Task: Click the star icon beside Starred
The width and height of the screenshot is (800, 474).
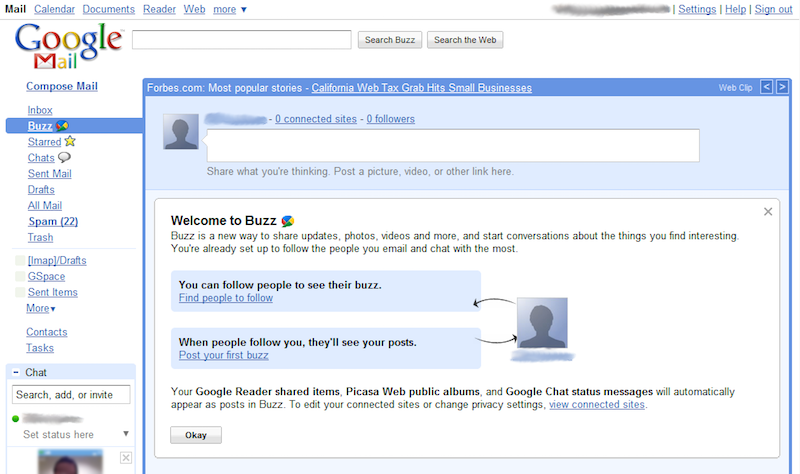Action: tap(70, 141)
